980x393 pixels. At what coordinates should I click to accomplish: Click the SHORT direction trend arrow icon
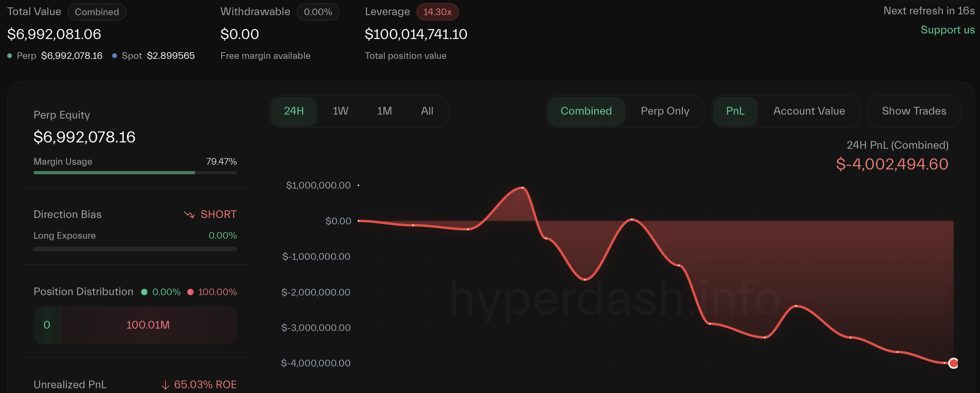click(189, 215)
